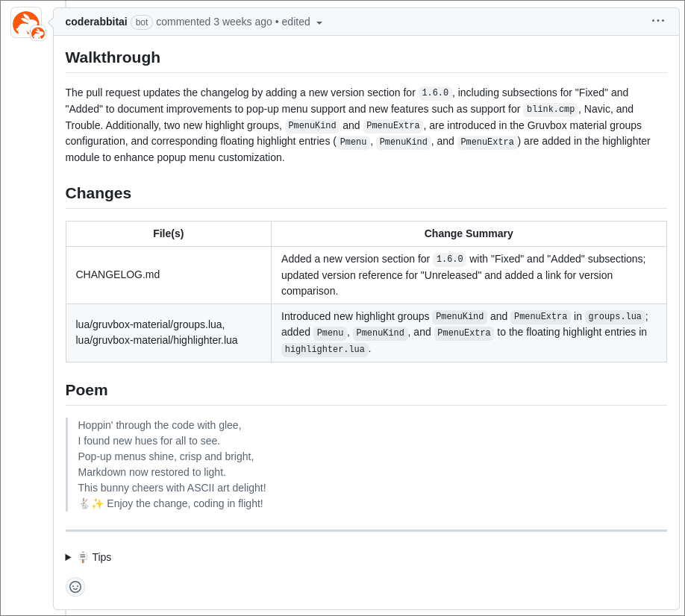685x616 pixels.
Task: Click the edited label in comment header
Action: pyautogui.click(x=295, y=22)
